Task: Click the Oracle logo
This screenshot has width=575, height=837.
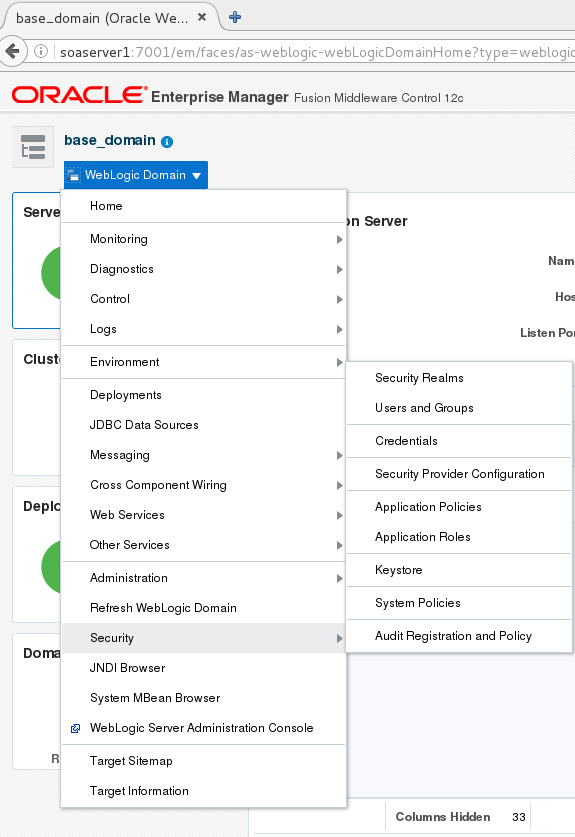Action: pyautogui.click(x=79, y=95)
